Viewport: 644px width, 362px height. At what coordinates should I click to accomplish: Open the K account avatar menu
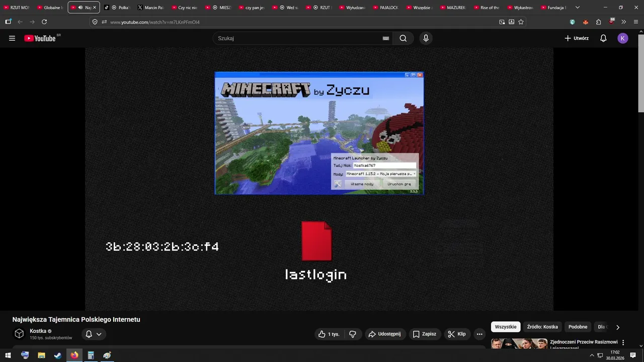pos(623,38)
